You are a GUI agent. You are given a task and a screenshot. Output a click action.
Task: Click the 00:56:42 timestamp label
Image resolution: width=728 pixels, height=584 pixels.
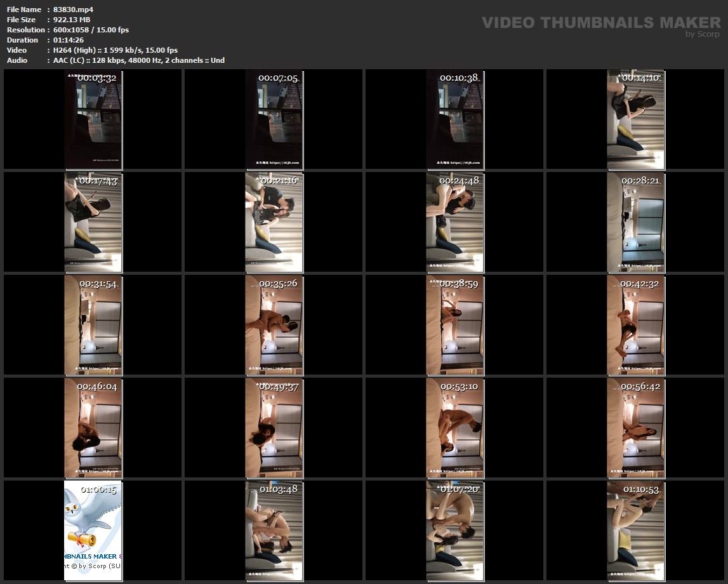click(640, 387)
